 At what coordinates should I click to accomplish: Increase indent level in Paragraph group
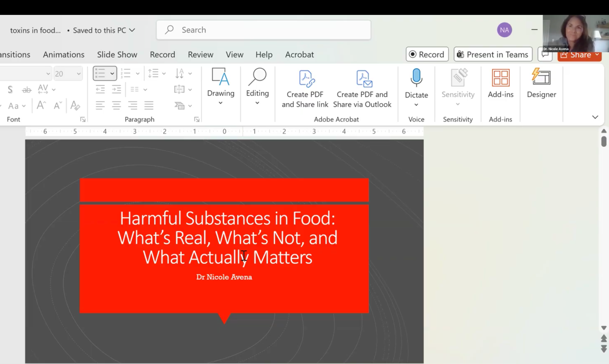point(116,89)
